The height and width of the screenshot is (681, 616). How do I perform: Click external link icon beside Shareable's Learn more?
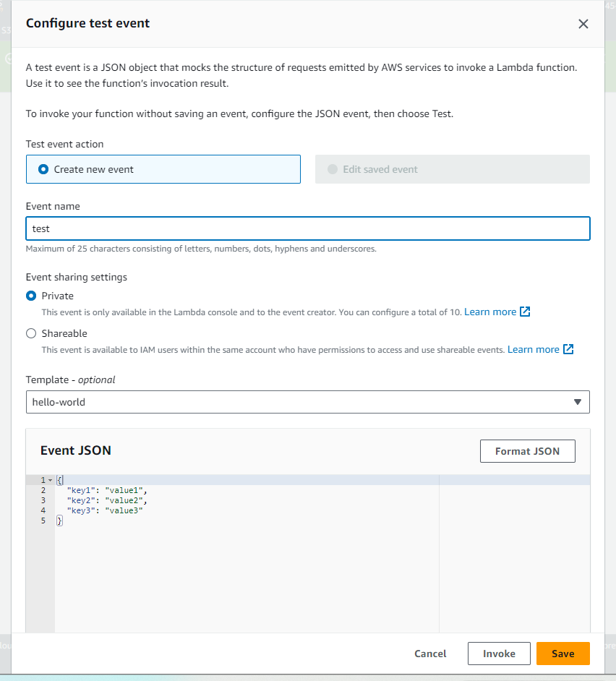coord(568,349)
